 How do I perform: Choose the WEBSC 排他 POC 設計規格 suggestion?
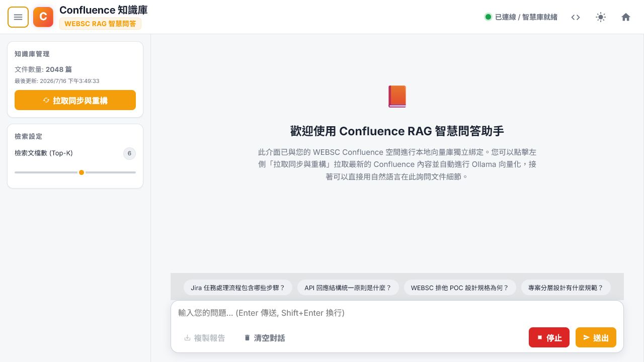coord(460,288)
